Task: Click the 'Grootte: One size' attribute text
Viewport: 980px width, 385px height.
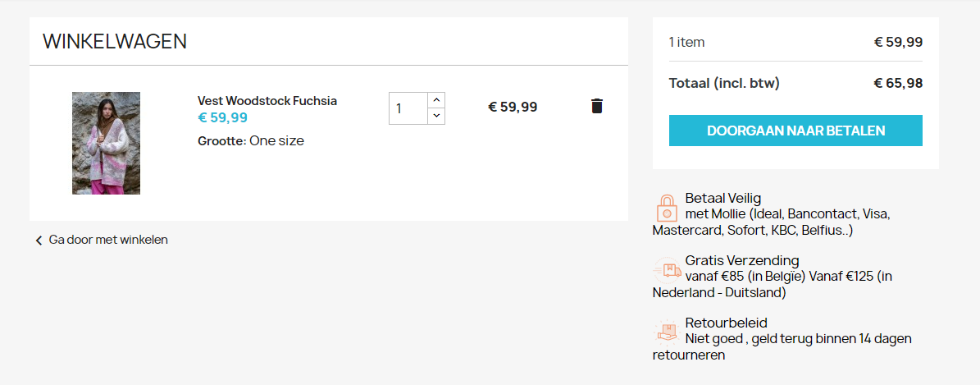Action: 251,140
